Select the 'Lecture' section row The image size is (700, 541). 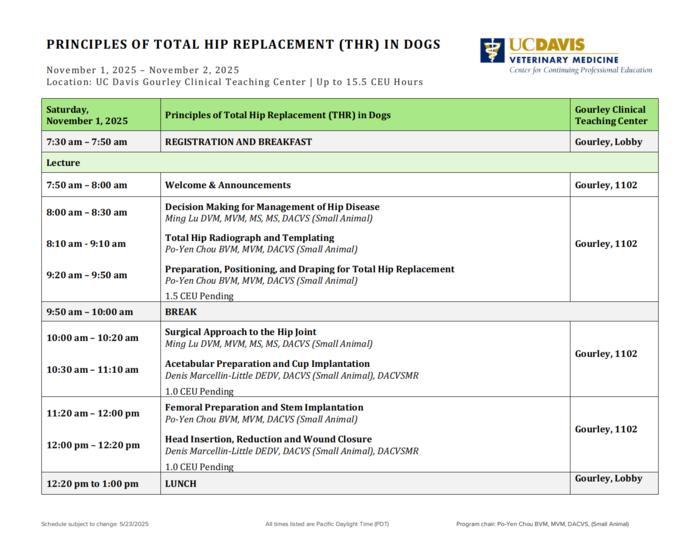[x=350, y=162]
